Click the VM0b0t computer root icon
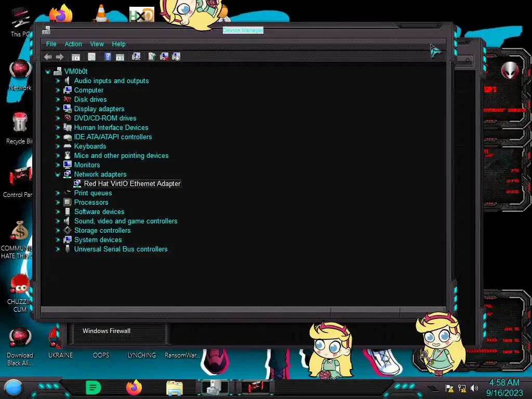This screenshot has height=399, width=532. tap(58, 71)
